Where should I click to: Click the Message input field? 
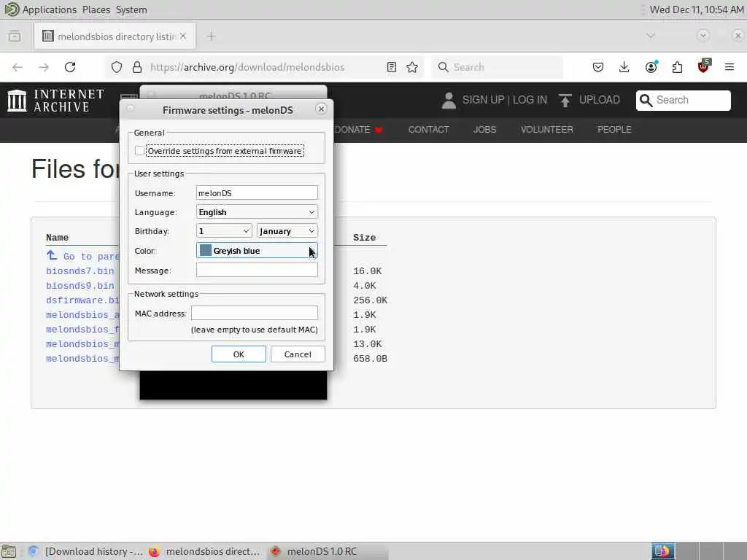tap(257, 270)
